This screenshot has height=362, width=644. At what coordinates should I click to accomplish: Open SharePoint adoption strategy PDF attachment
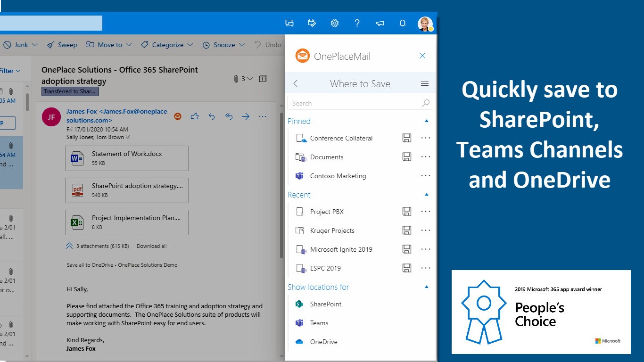(127, 190)
